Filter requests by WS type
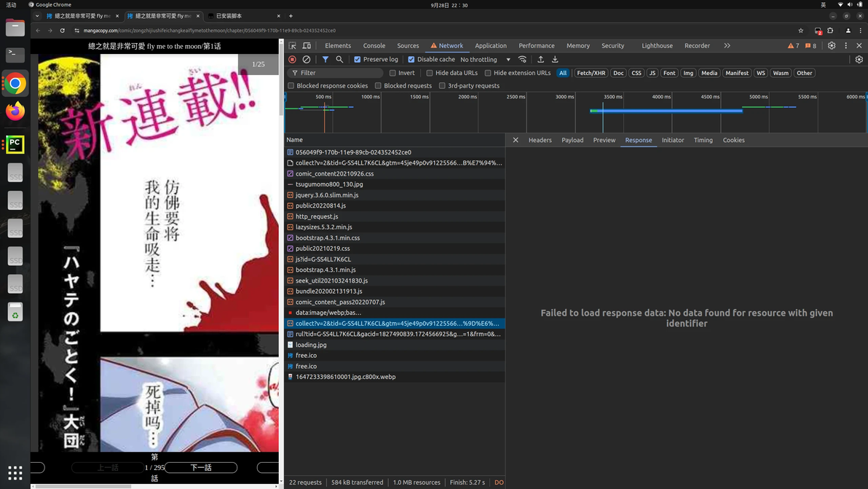Image resolution: width=868 pixels, height=489 pixels. pos(761,73)
